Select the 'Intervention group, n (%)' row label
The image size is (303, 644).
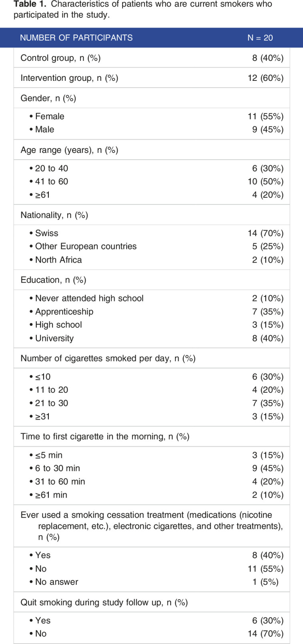click(x=69, y=78)
